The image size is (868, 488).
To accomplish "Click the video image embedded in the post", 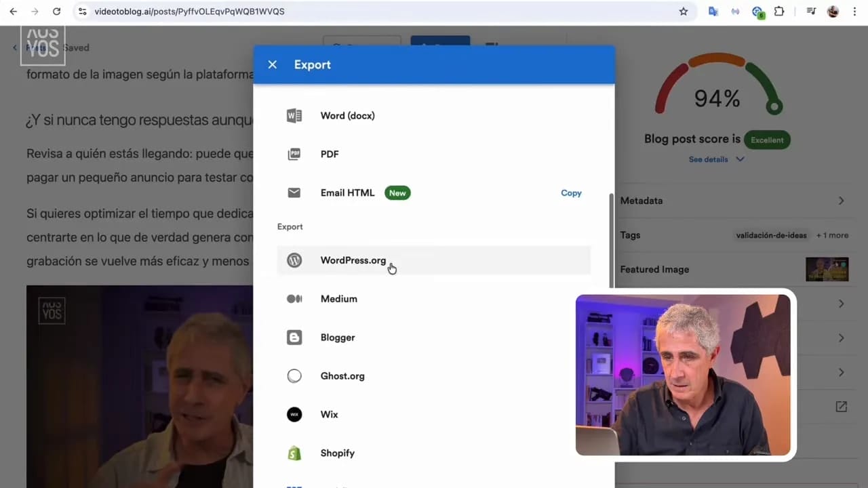I will (x=140, y=386).
